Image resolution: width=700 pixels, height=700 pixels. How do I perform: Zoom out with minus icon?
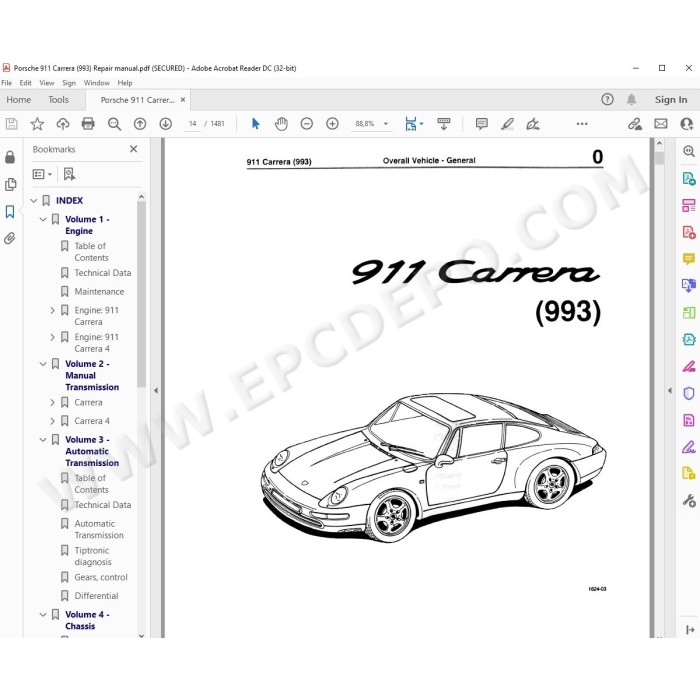pos(307,124)
